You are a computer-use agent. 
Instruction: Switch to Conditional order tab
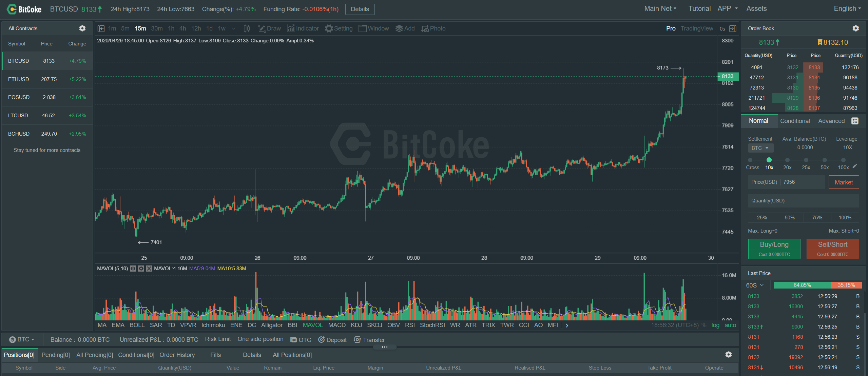(x=795, y=121)
